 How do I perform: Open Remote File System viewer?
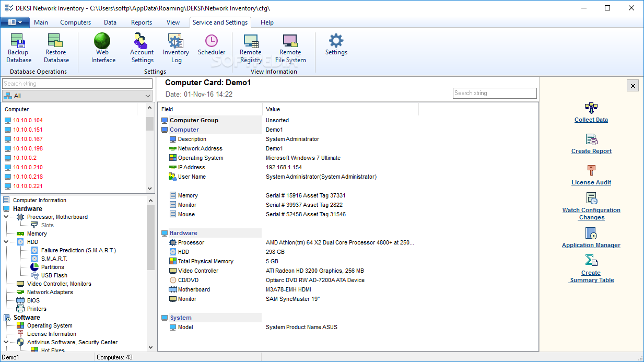(290, 48)
